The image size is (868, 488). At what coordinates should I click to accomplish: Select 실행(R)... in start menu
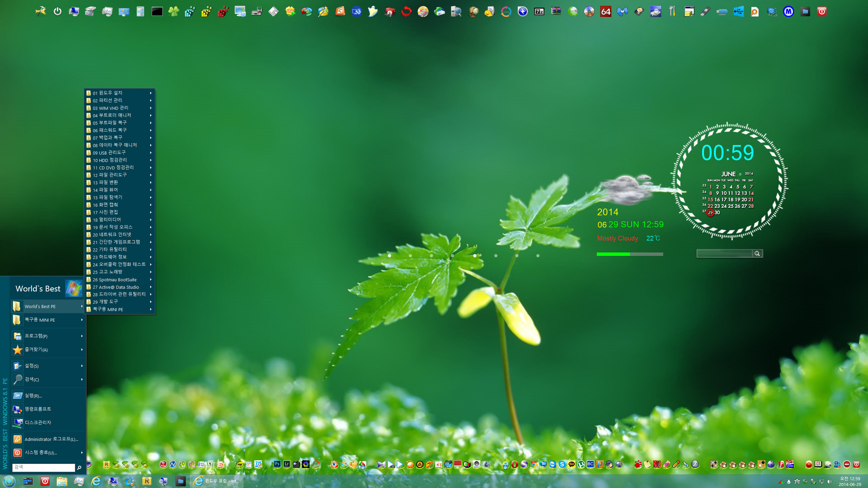click(x=47, y=395)
